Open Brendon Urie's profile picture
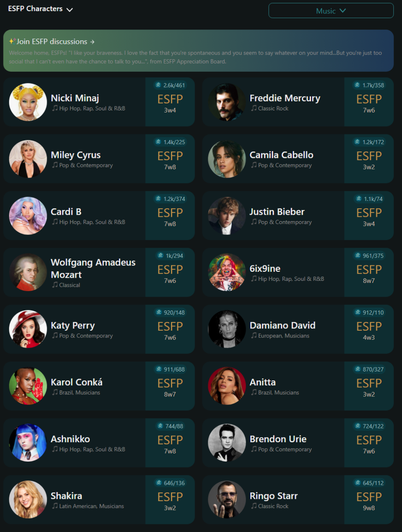The image size is (402, 532). (227, 443)
